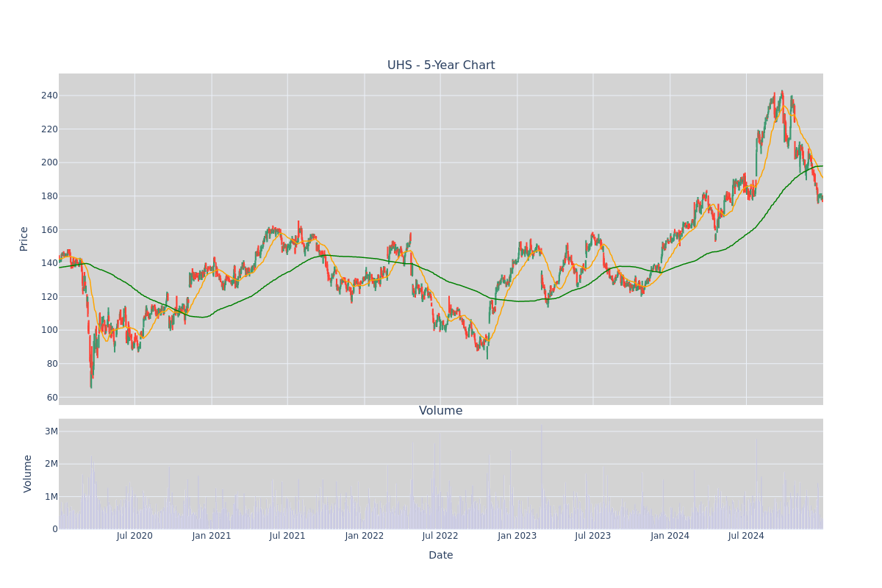
Task: Click the 'UHS - 5-Year Chart' title
Action: [x=441, y=65]
